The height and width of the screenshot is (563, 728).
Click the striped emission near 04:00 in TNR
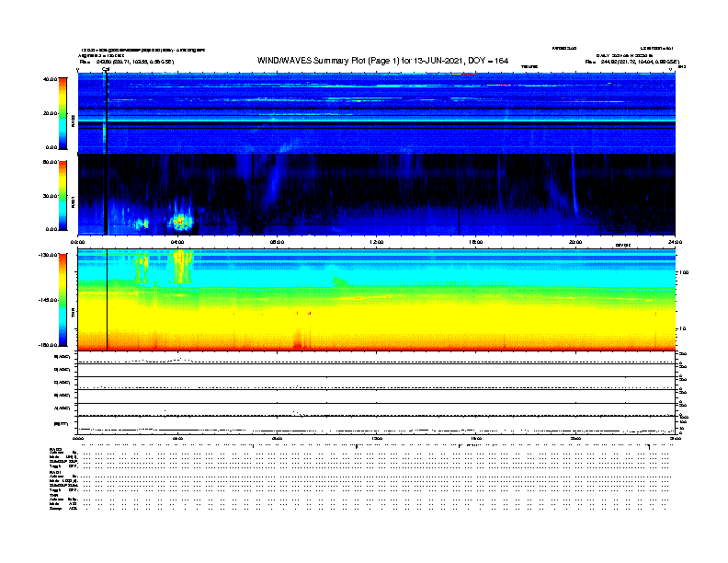click(182, 266)
